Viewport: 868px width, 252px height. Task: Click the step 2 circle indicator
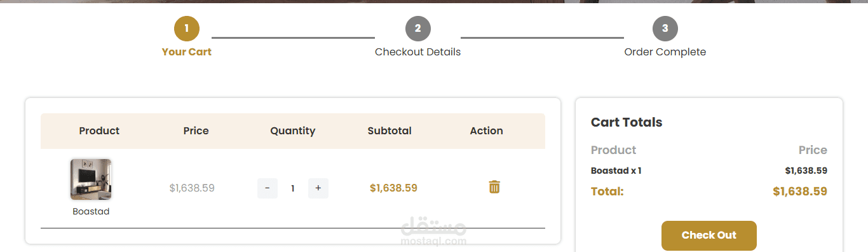[x=418, y=28]
